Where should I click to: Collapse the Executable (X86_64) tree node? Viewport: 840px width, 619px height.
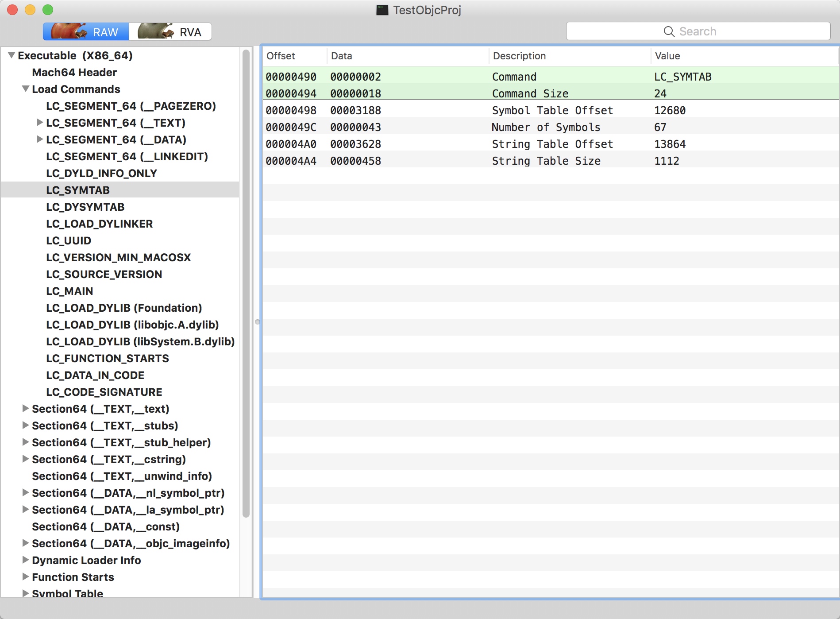pyautogui.click(x=12, y=55)
